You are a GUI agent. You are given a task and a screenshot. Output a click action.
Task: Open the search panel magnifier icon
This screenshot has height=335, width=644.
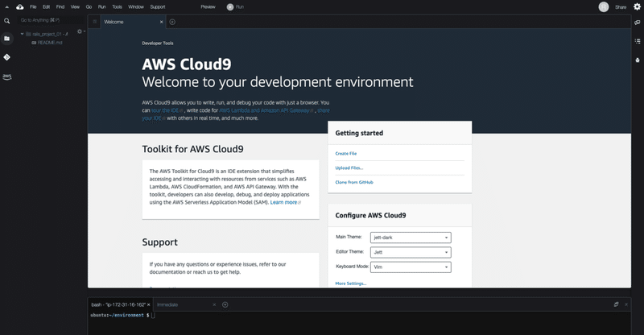7,21
